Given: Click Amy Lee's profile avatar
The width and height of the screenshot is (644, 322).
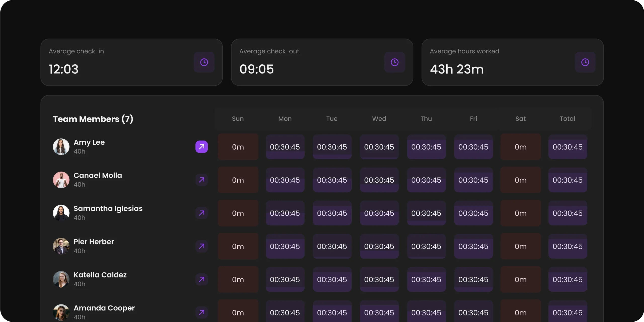Looking at the screenshot, I should (x=61, y=147).
